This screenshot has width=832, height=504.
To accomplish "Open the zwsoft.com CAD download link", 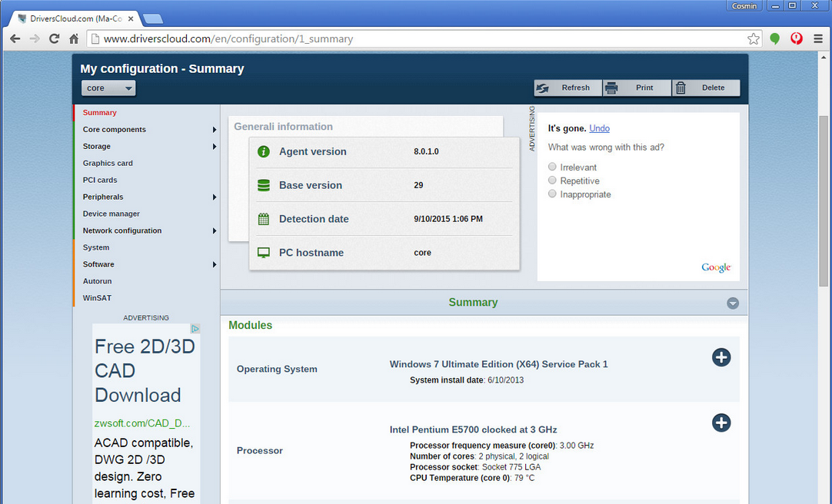I will pos(142,423).
